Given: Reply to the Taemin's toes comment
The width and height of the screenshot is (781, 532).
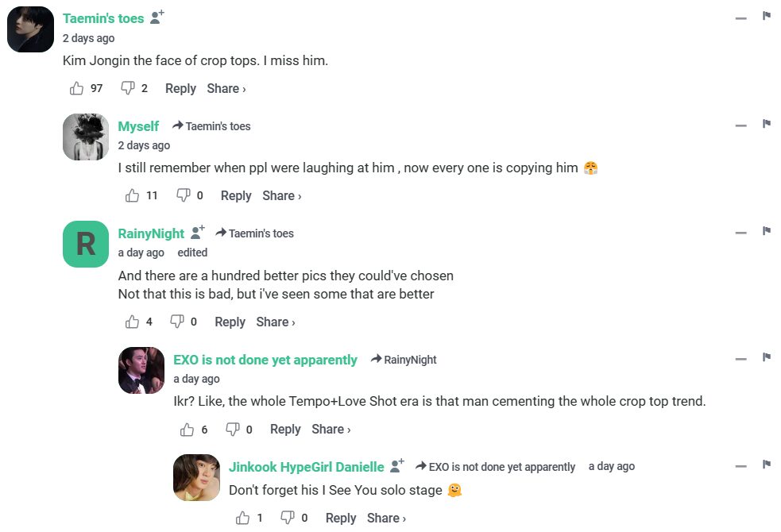Looking at the screenshot, I should 180,88.
